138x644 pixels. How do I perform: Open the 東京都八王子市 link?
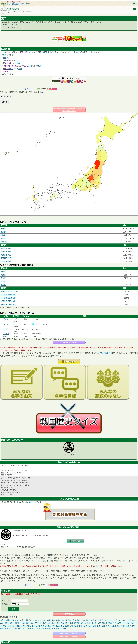7,258
